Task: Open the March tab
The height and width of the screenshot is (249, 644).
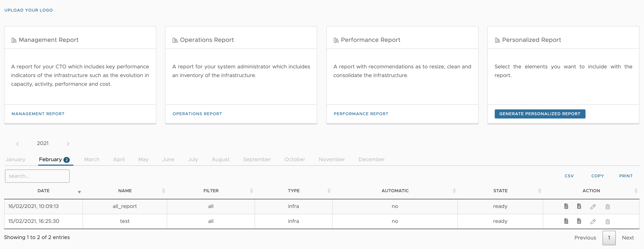Action: (92, 159)
